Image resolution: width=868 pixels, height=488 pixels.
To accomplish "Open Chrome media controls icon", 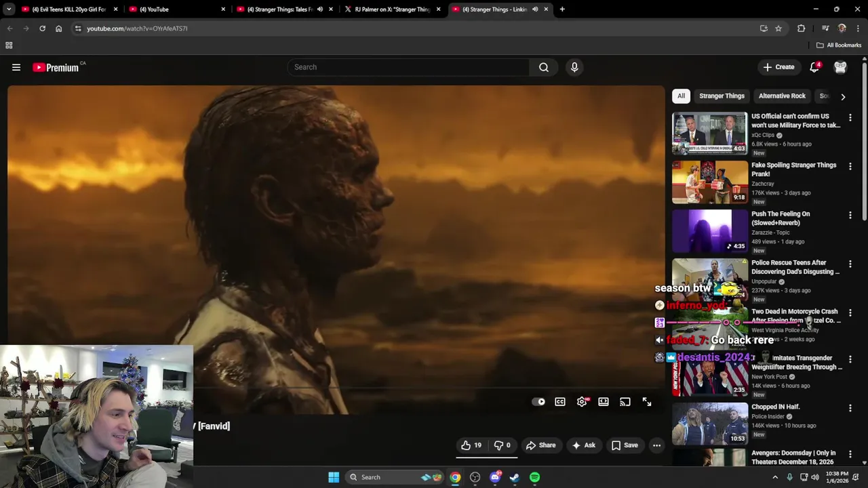I will coord(825,28).
